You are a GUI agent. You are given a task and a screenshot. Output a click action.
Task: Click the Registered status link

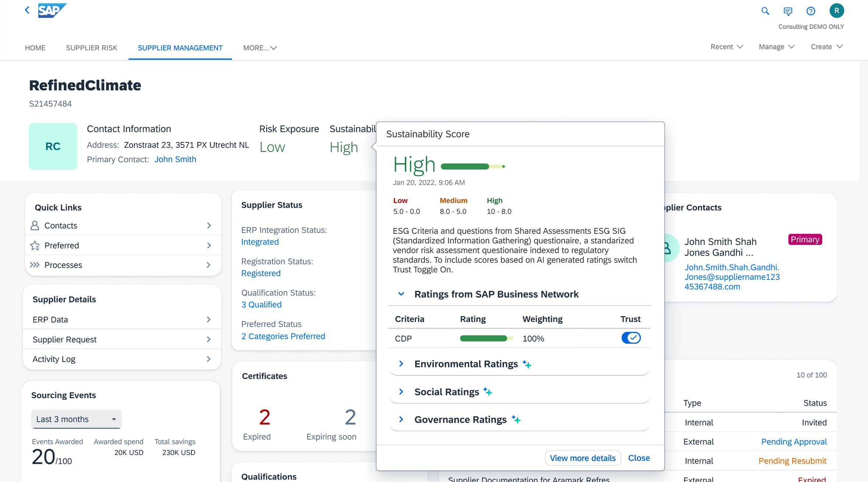(x=261, y=273)
